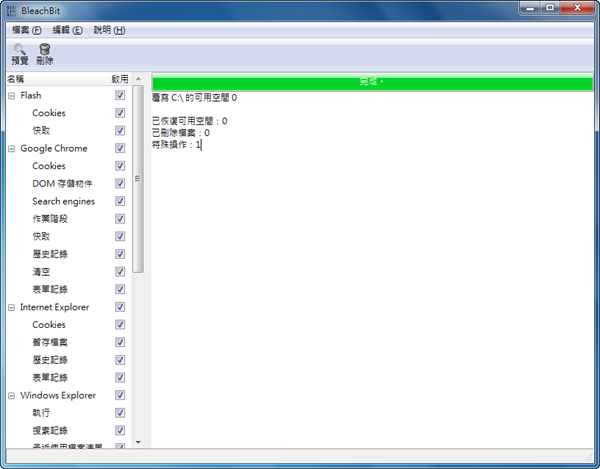Viewport: 600px width, 469px height.
Task: Click the '已刪除檔案：0' log line
Action: click(x=181, y=133)
